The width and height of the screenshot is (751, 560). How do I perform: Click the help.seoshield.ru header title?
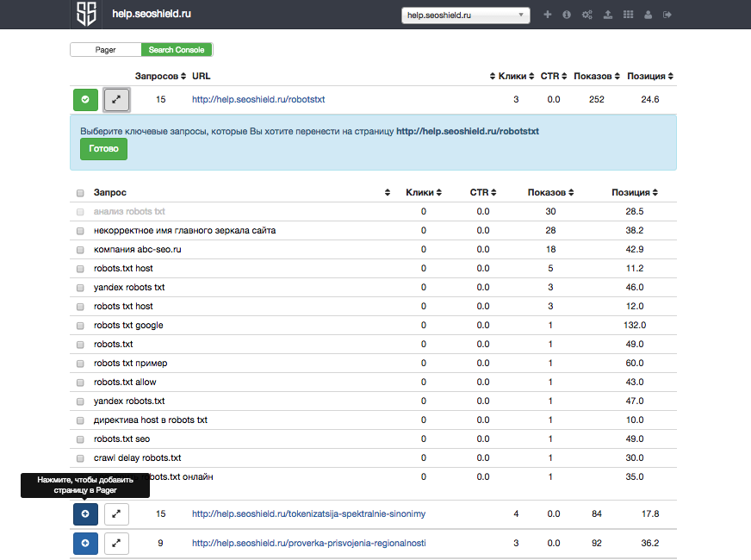152,14
